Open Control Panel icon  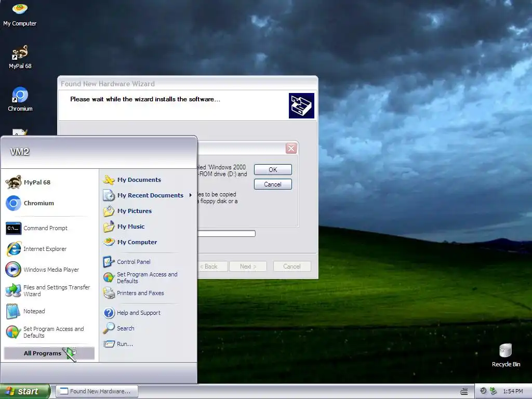109,262
